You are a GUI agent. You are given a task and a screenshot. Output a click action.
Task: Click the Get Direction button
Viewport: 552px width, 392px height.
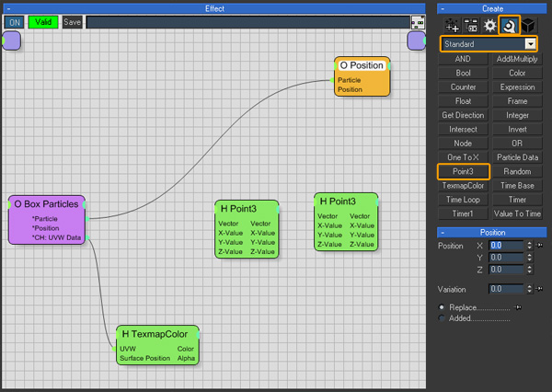pos(463,115)
